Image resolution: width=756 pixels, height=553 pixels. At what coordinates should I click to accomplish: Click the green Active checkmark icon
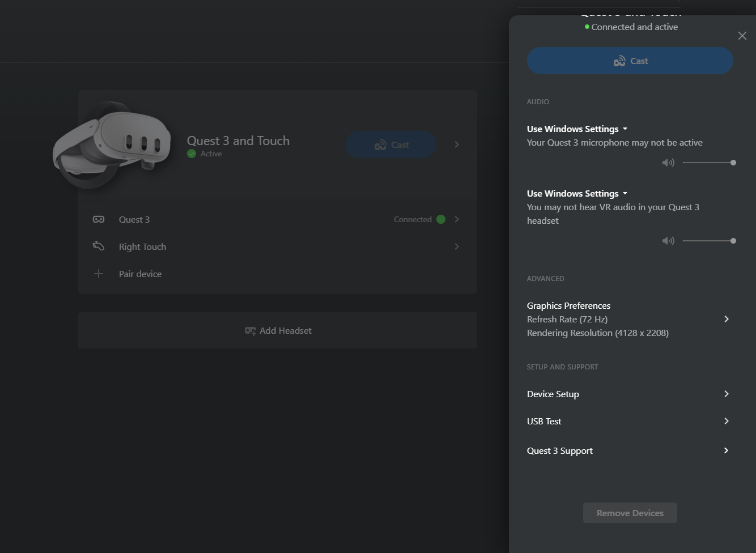[x=192, y=154]
